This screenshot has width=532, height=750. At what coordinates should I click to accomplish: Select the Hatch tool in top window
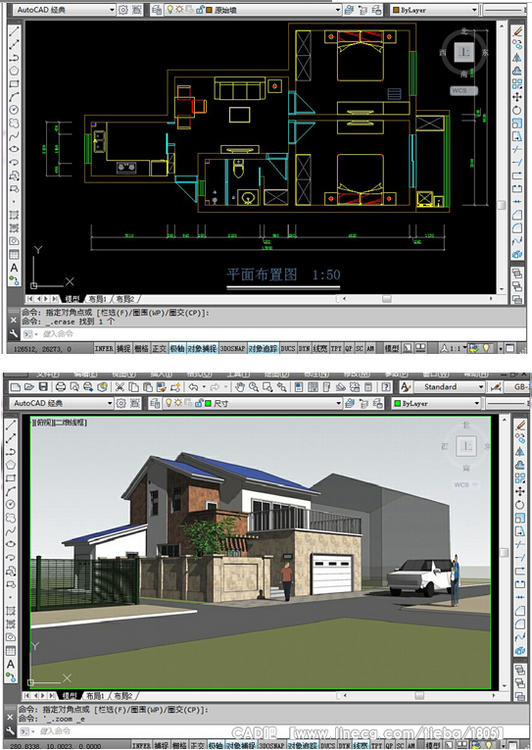14,215
